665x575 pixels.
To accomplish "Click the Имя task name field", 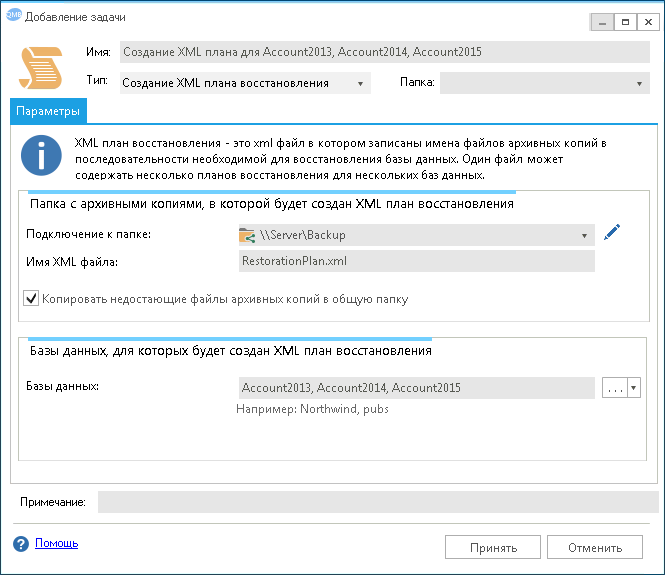I will click(x=385, y=52).
